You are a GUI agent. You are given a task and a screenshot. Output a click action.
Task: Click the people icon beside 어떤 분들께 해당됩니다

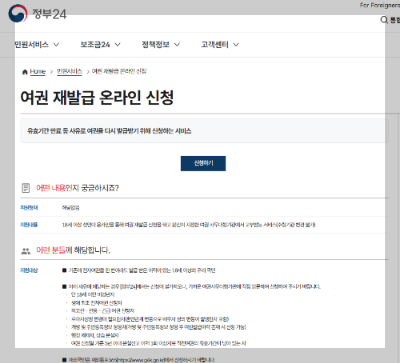pos(26,251)
